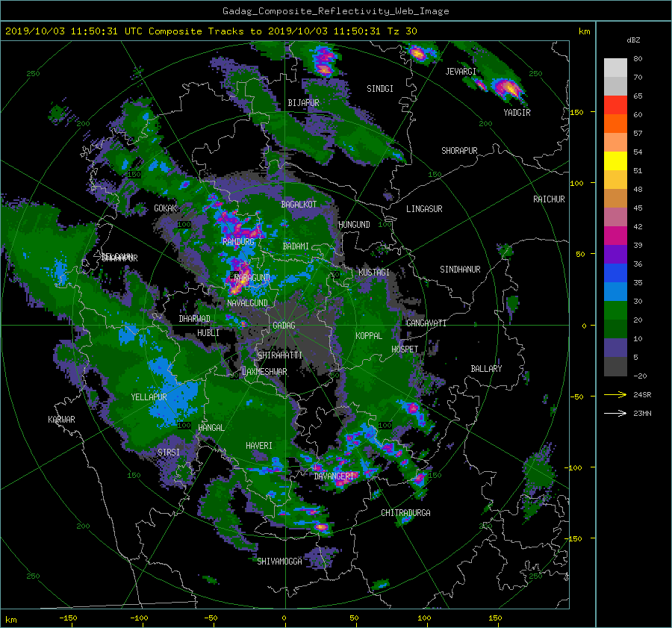This screenshot has height=628, width=672.
Task: Select the KARWAR coastal label
Action: click(61, 420)
